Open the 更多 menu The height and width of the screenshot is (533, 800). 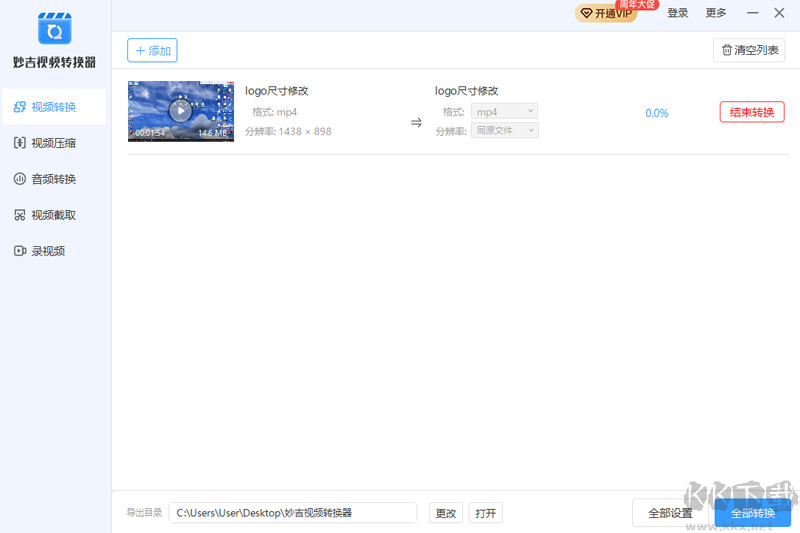[715, 13]
